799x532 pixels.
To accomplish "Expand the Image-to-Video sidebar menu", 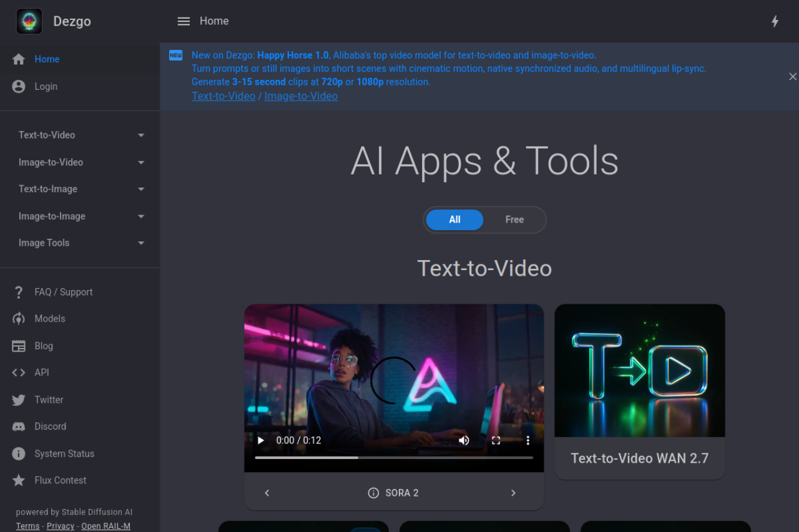I will [x=80, y=162].
